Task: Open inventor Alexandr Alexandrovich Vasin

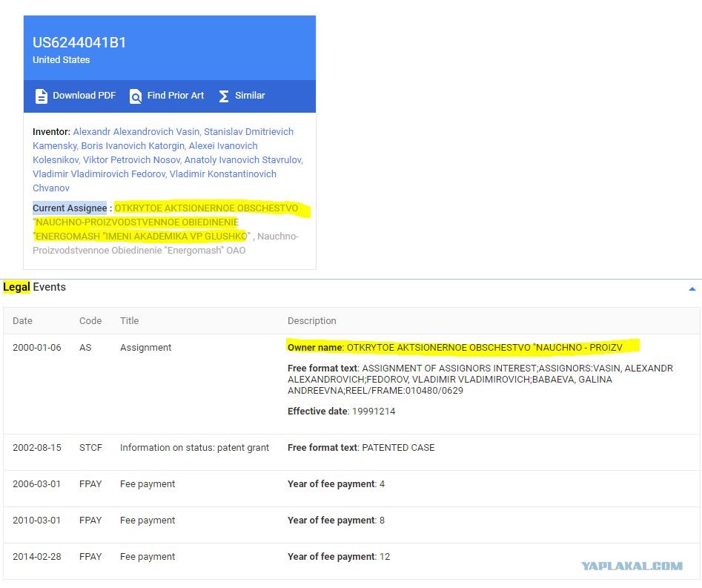Action: pos(136,132)
